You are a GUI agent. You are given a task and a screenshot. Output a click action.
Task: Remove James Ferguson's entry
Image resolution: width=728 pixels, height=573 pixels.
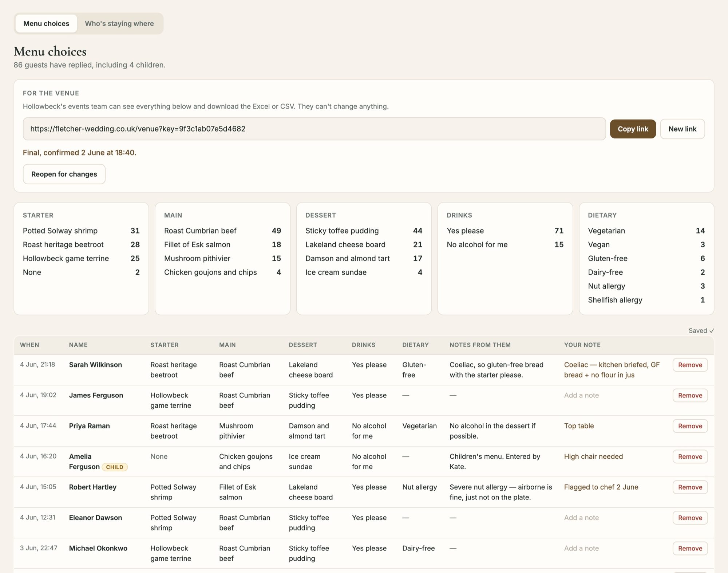(x=690, y=396)
